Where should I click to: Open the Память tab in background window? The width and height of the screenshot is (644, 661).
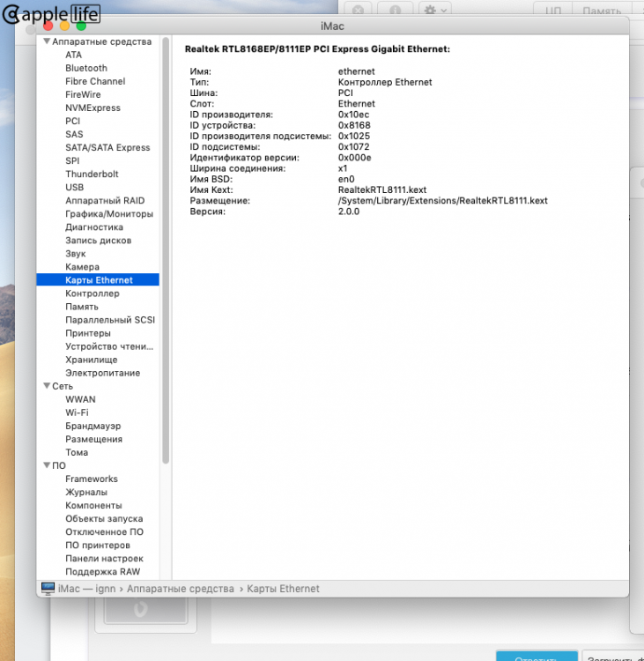tap(602, 10)
